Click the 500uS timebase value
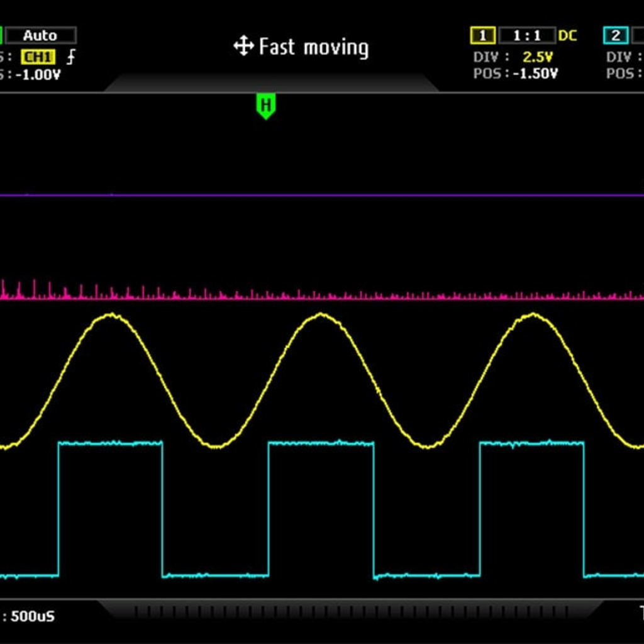The width and height of the screenshot is (644, 644). point(33,616)
